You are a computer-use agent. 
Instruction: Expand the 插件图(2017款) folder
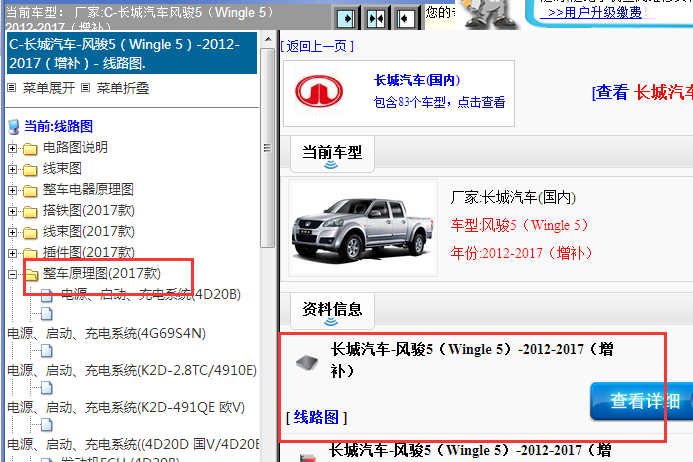(x=12, y=253)
